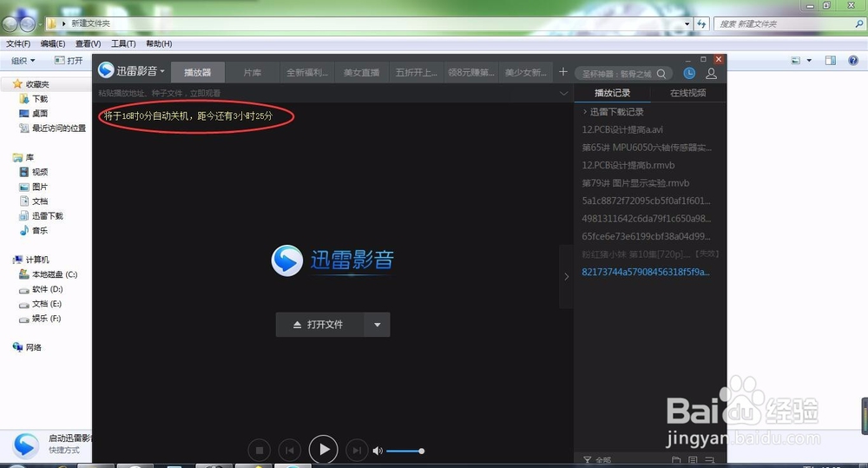
Task: Select the expired 粉红猪小妹 entry
Action: pos(650,254)
